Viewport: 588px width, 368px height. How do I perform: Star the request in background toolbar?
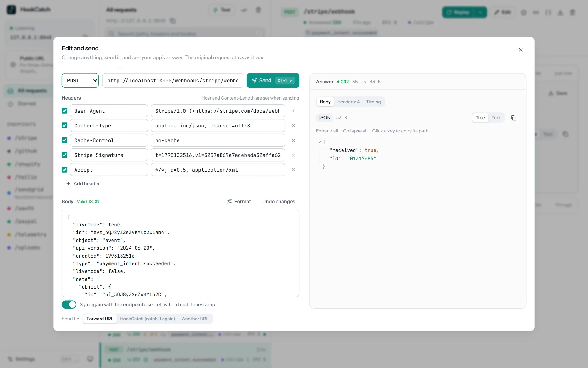point(524,12)
